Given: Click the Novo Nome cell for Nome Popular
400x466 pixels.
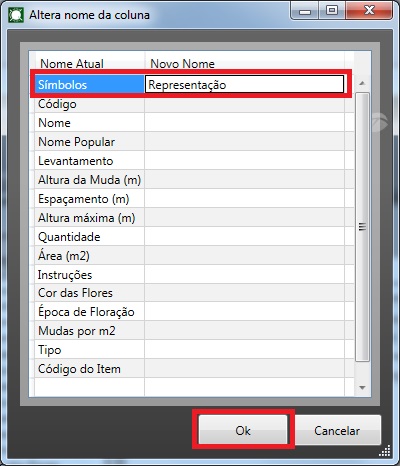Looking at the screenshot, I should (x=244, y=142).
